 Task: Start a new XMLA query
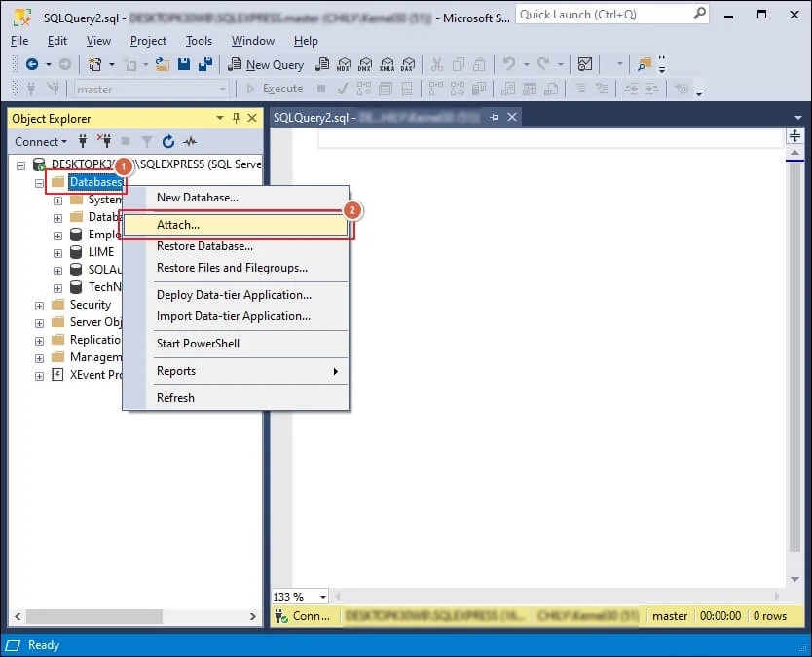coord(387,64)
